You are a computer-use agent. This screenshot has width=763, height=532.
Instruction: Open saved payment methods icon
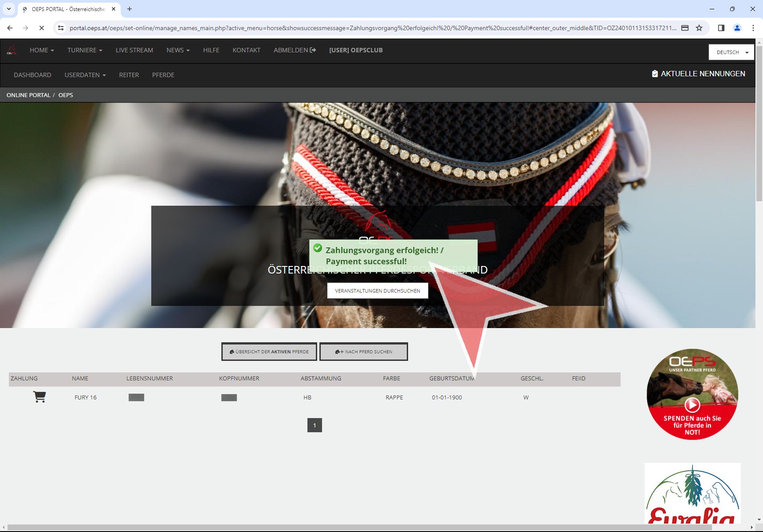coord(685,28)
